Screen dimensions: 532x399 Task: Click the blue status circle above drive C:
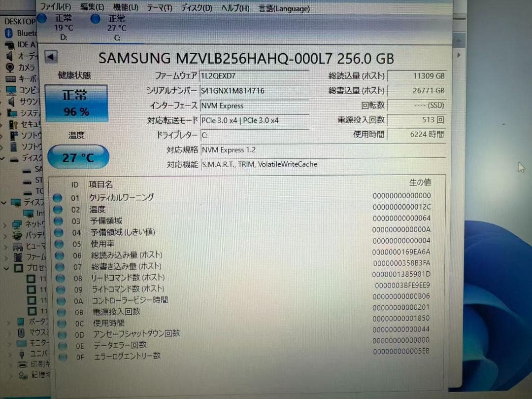click(x=95, y=19)
